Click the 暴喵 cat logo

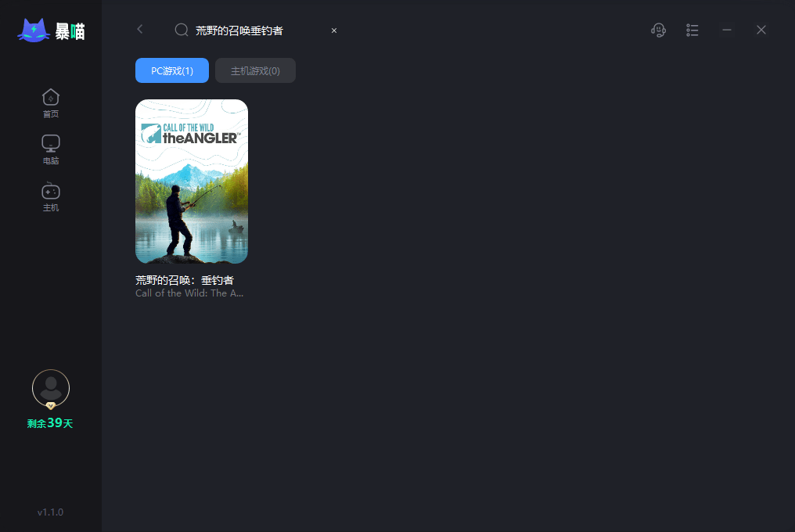click(51, 31)
